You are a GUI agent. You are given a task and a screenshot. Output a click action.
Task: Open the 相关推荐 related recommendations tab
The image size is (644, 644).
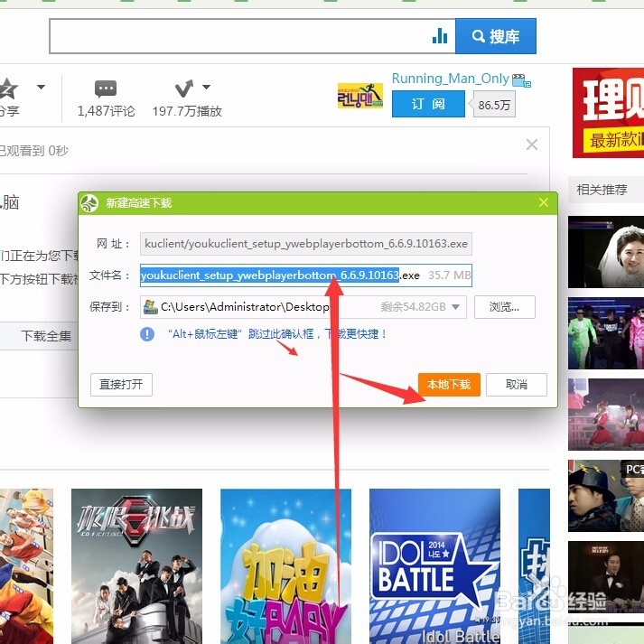click(602, 190)
